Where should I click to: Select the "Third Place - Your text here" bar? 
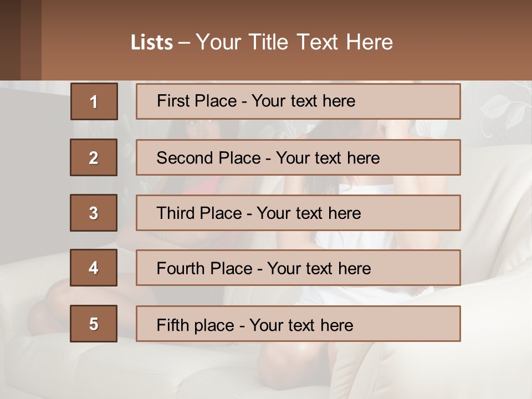(x=298, y=213)
